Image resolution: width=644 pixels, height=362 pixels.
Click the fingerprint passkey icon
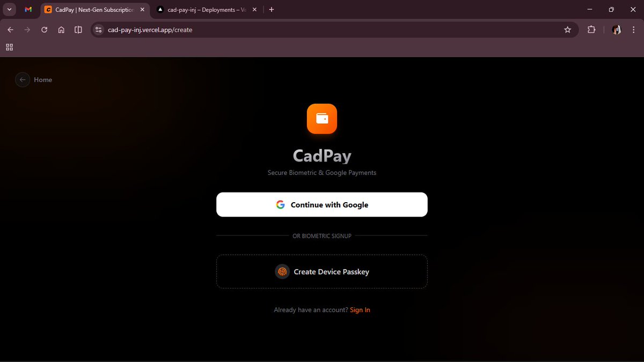(x=282, y=271)
